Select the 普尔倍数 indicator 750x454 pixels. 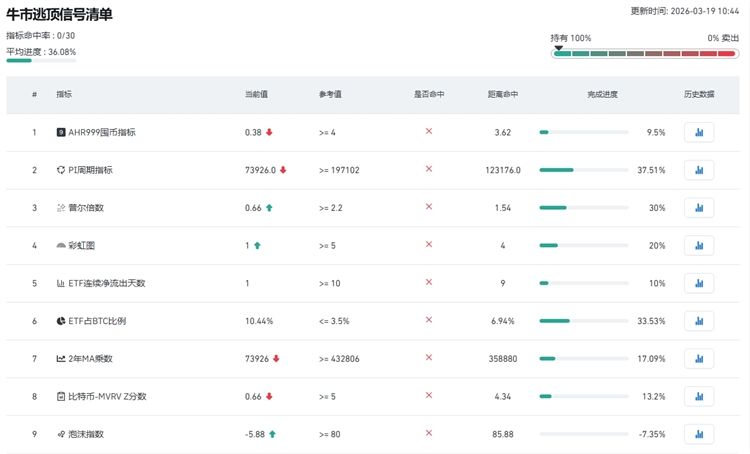85,208
